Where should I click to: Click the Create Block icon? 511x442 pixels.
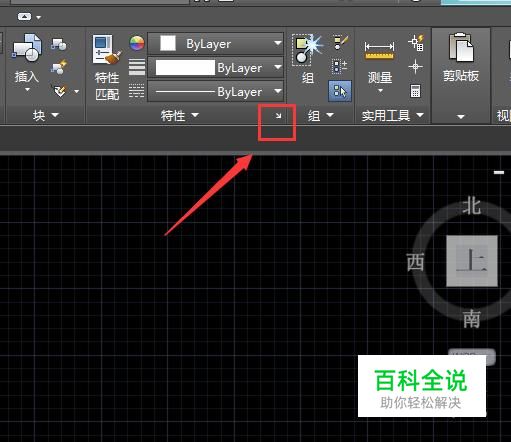[59, 44]
